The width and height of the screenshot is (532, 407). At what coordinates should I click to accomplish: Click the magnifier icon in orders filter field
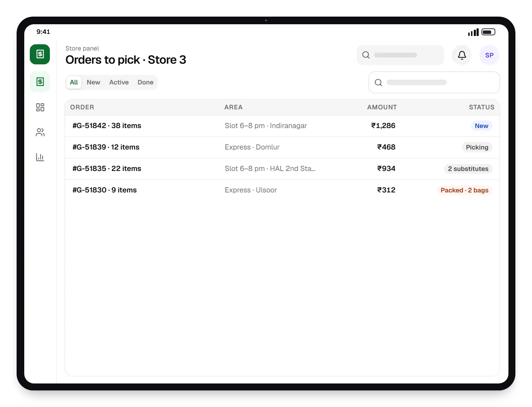[x=378, y=82]
